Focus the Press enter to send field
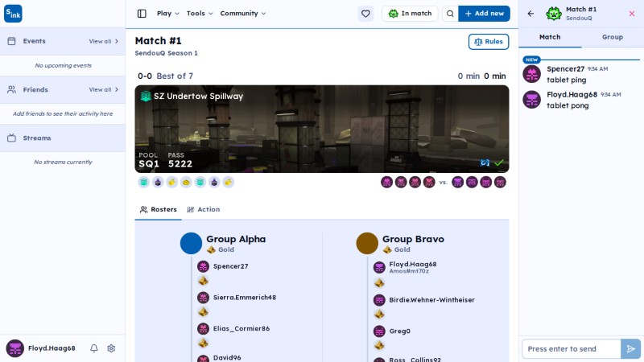 pyautogui.click(x=572, y=349)
